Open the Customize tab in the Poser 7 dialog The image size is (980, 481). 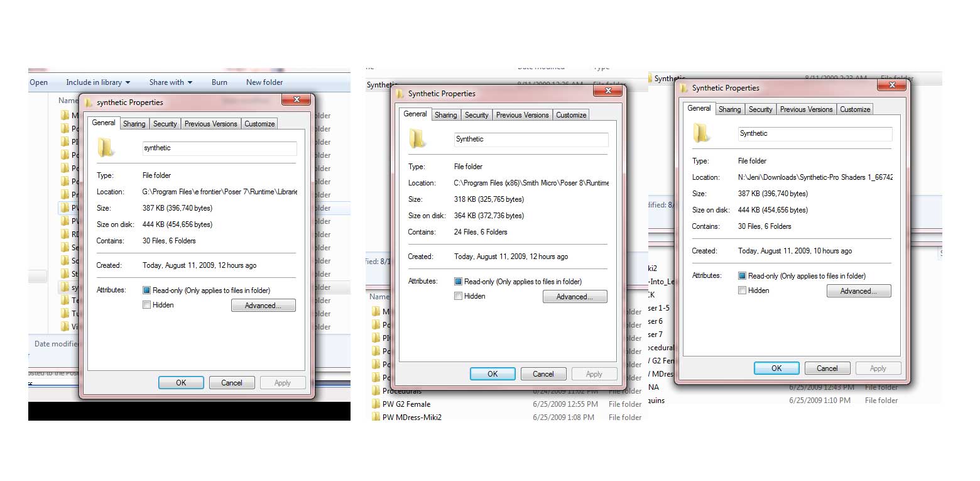click(259, 124)
